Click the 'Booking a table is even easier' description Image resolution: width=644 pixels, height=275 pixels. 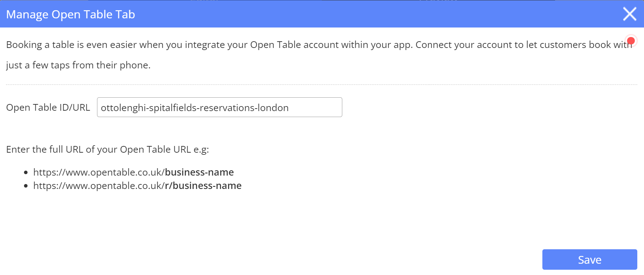pyautogui.click(x=319, y=55)
